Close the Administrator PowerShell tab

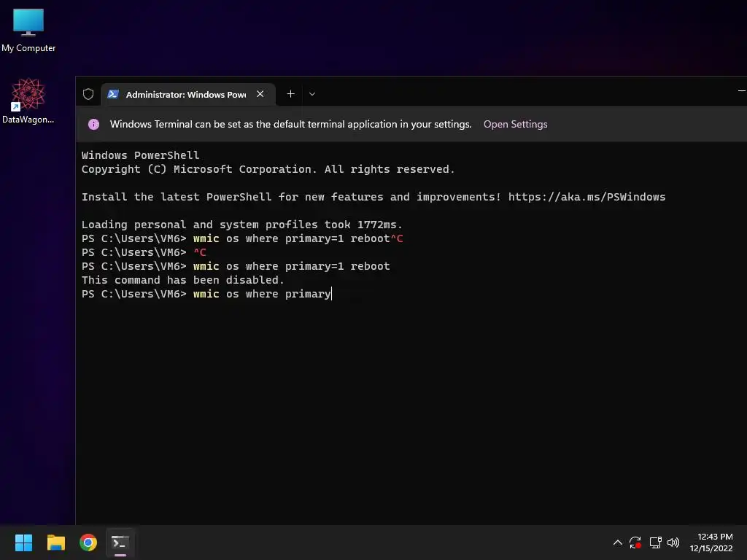pyautogui.click(x=260, y=94)
